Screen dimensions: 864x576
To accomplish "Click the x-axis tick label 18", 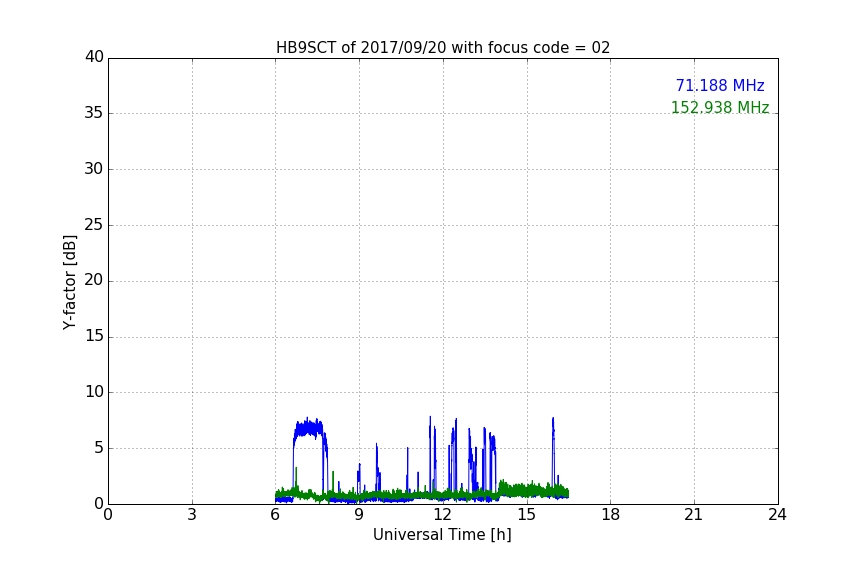I will (611, 515).
